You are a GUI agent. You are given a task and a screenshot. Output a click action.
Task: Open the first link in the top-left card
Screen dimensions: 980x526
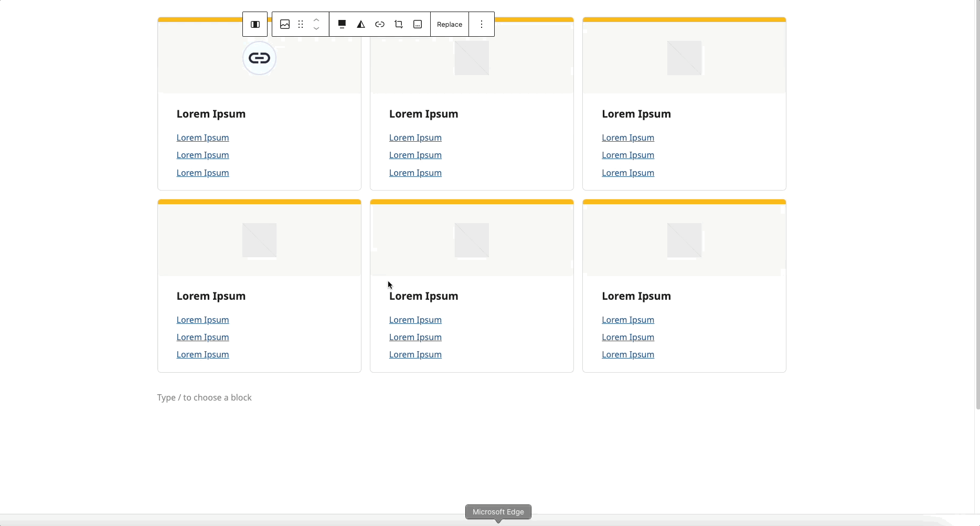[x=203, y=138]
